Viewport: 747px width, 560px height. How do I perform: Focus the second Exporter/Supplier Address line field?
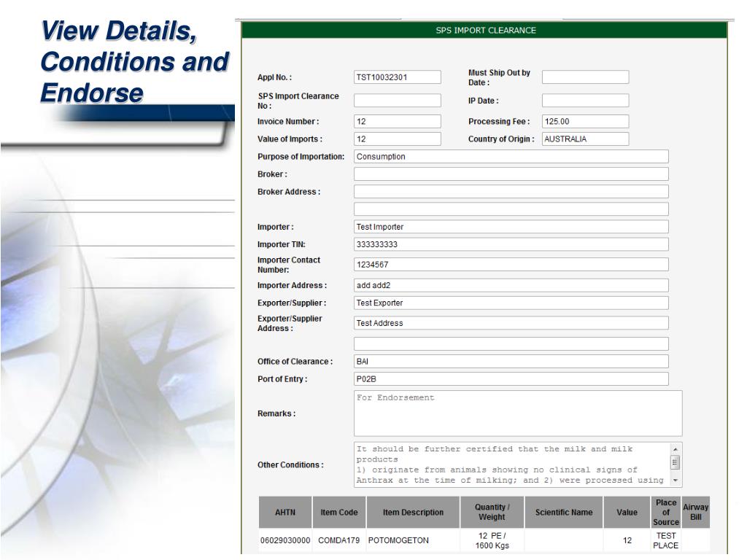click(x=511, y=344)
